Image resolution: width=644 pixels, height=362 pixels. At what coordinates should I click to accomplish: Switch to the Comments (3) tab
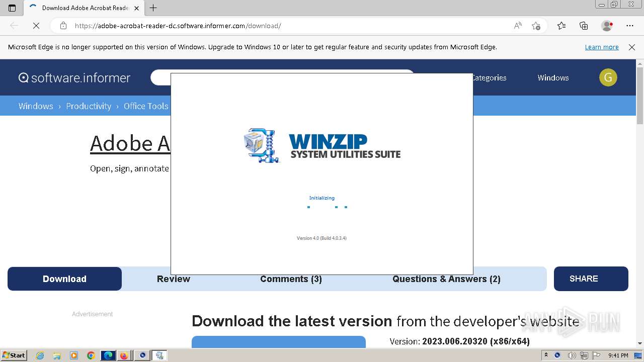pyautogui.click(x=291, y=279)
